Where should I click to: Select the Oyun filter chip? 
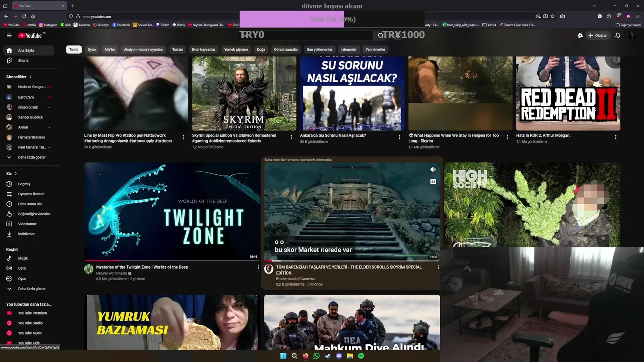click(91, 49)
